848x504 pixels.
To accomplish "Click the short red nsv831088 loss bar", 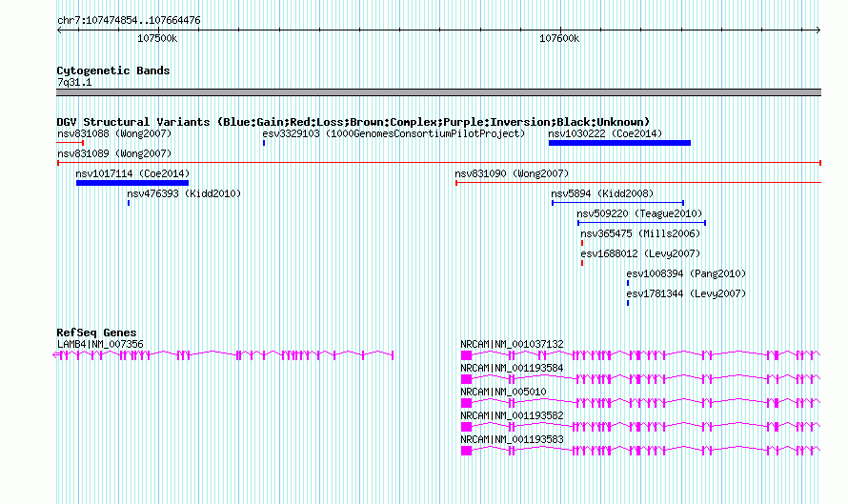I will (71, 143).
